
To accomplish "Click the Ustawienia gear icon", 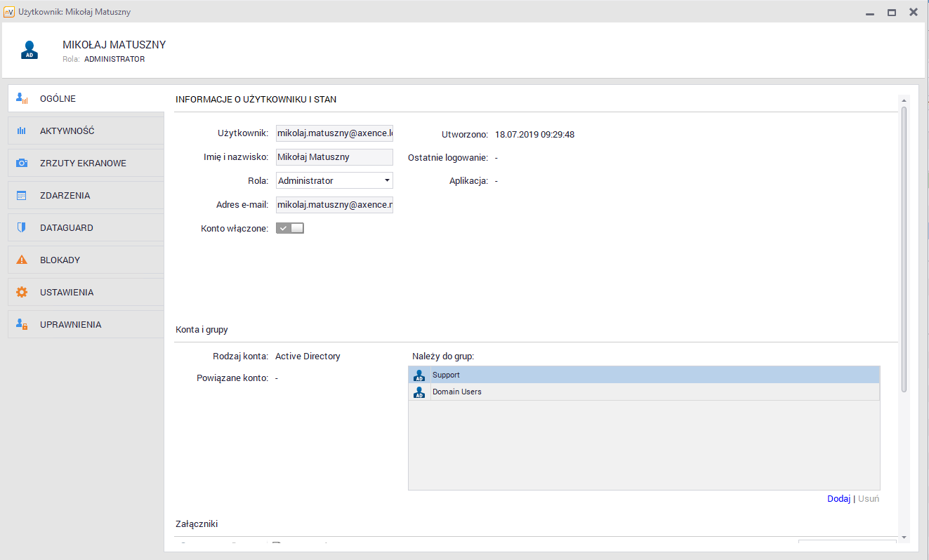I will tap(22, 293).
